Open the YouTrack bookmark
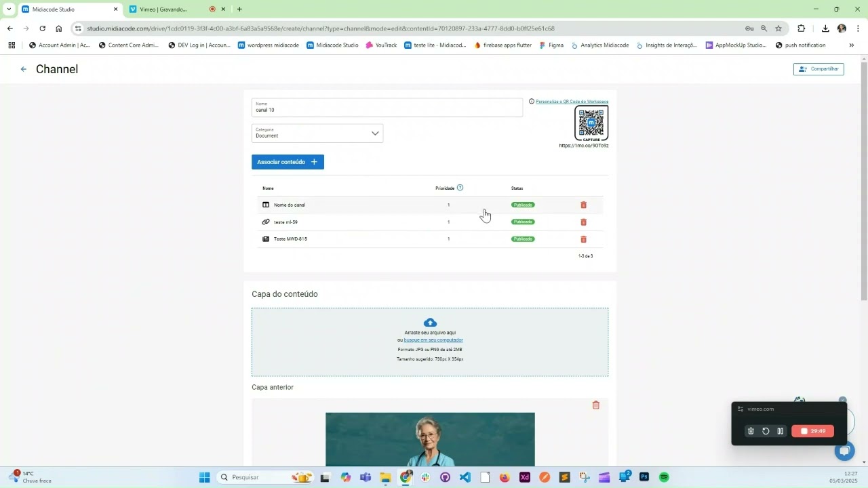This screenshot has width=868, height=488. tap(381, 45)
